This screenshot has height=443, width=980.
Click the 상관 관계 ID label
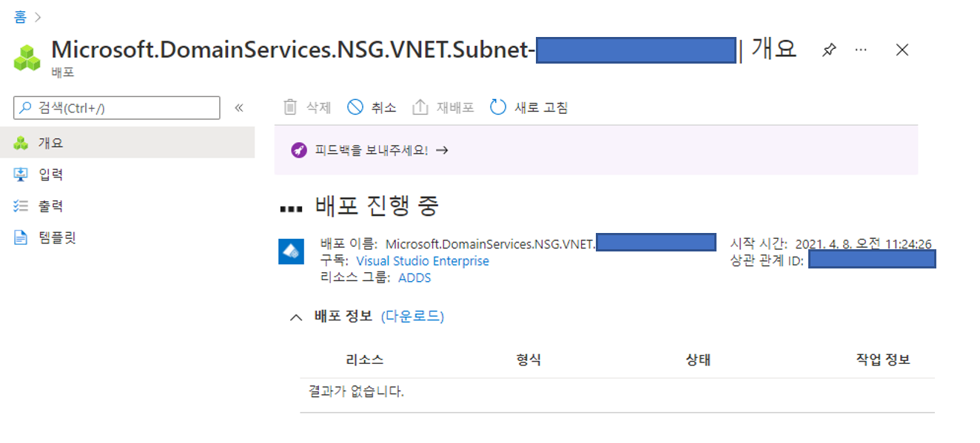click(767, 261)
